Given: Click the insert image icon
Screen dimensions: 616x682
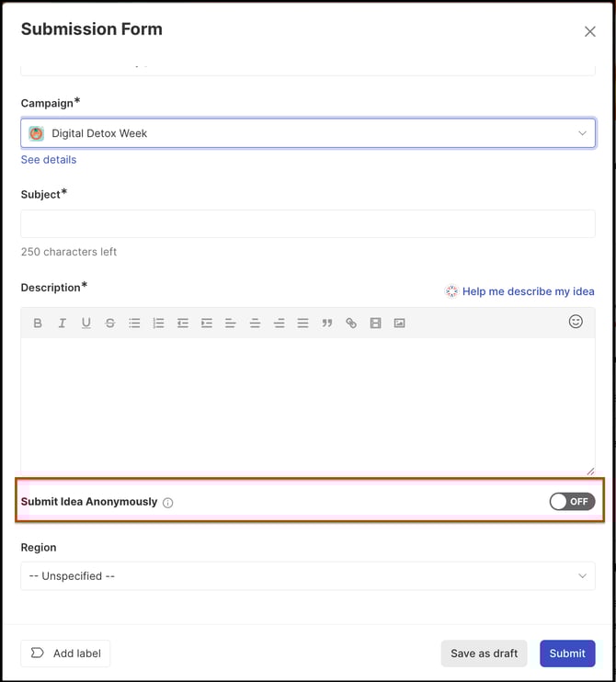Looking at the screenshot, I should tap(399, 324).
